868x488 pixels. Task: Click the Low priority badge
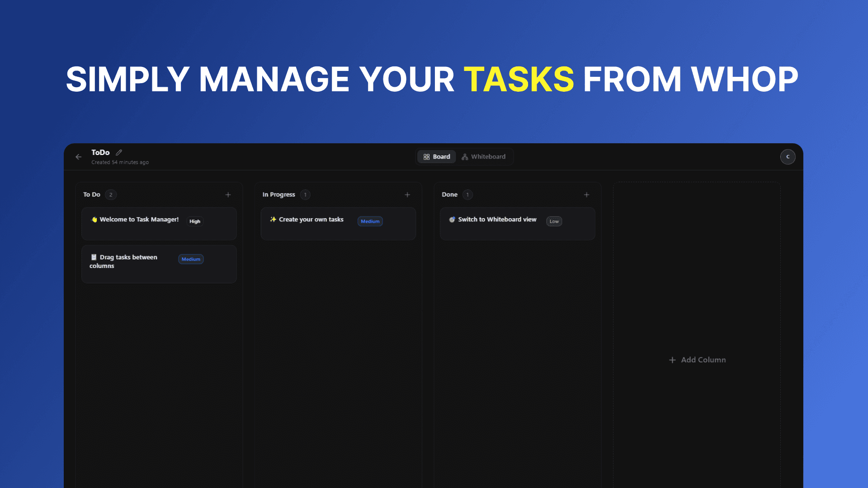tap(554, 221)
